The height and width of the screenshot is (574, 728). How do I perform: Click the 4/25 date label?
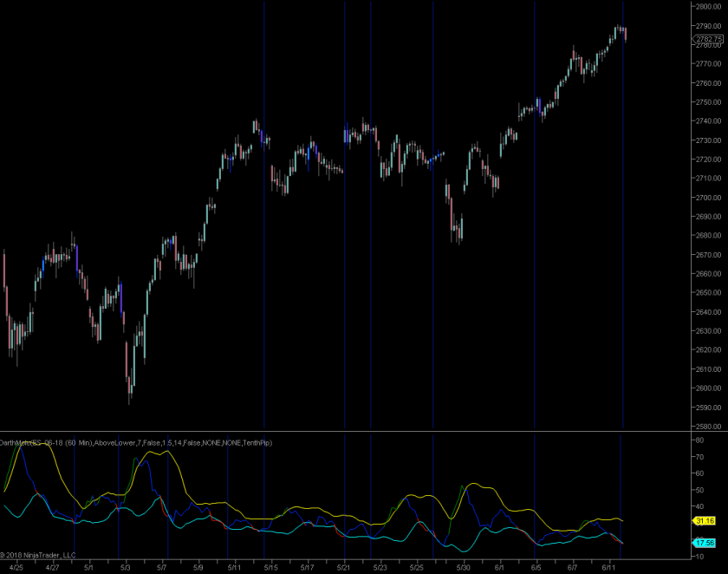click(16, 568)
